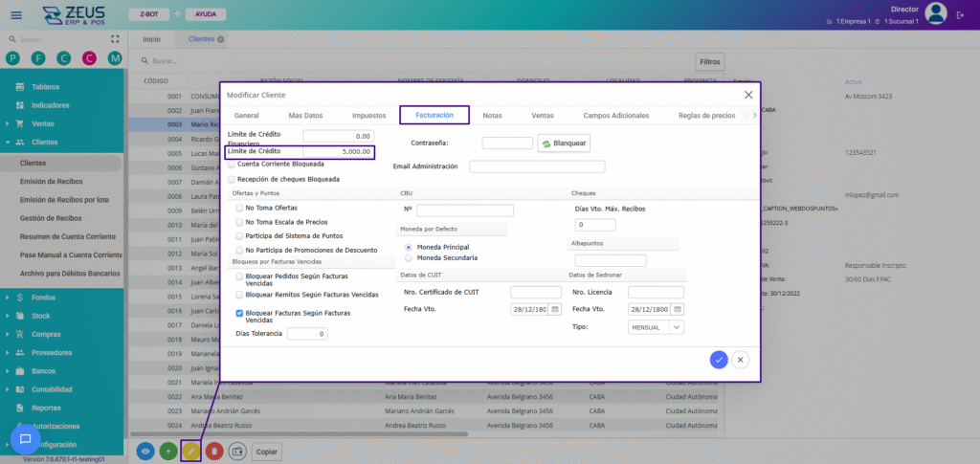Open the Campos Adicionales tab
This screenshot has height=464, width=980.
point(617,116)
